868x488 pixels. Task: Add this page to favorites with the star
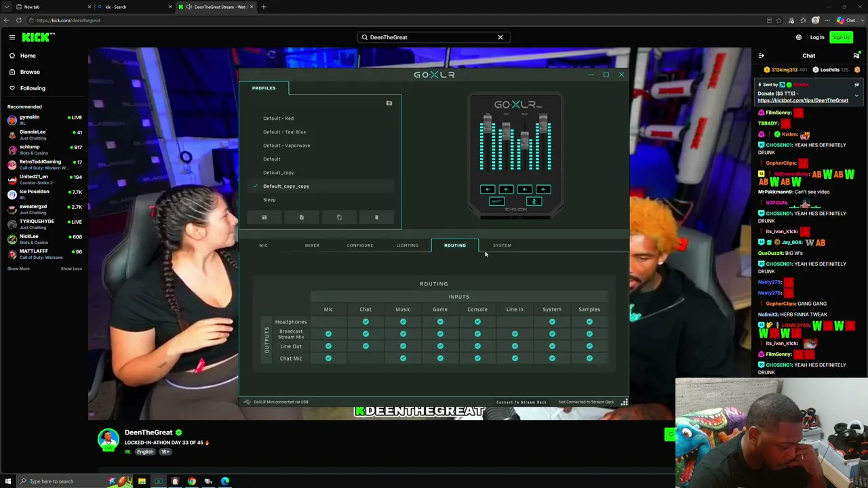[779, 20]
